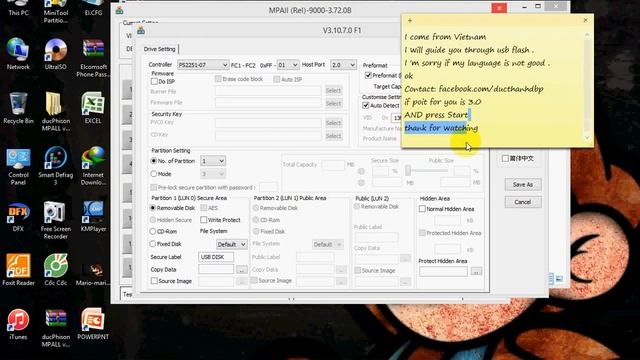
Task: Open Elcomsoft Phone Password icon
Action: click(x=93, y=58)
